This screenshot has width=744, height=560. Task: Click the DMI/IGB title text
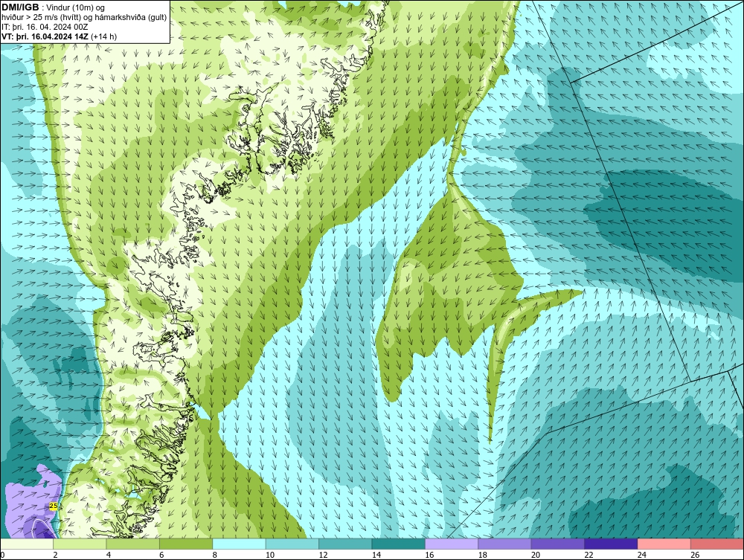(20, 7)
